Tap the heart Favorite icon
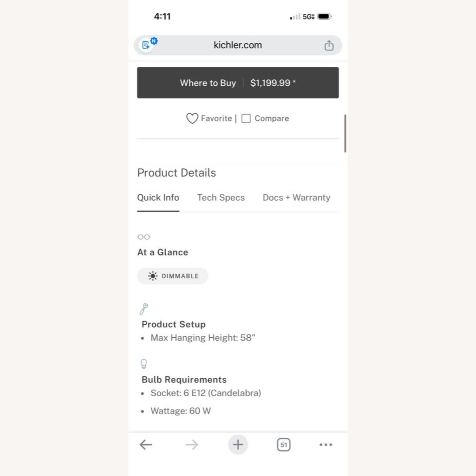This screenshot has width=476, height=476. [x=192, y=118]
